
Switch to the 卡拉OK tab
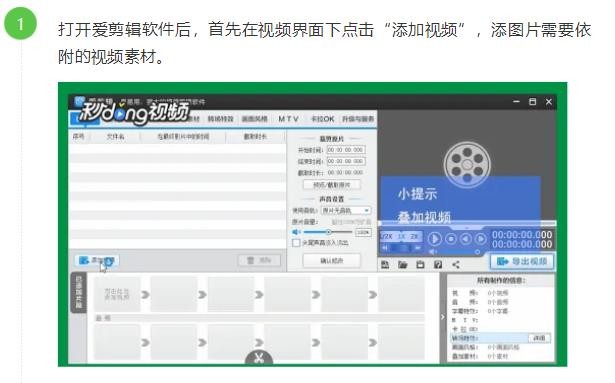[x=322, y=119]
